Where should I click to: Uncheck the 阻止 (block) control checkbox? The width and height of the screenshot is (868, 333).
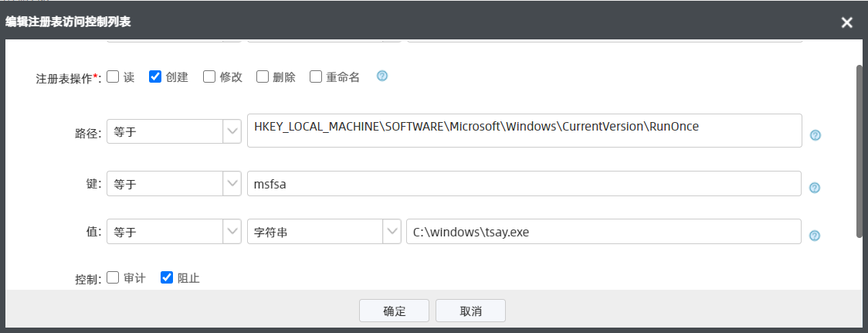click(166, 277)
